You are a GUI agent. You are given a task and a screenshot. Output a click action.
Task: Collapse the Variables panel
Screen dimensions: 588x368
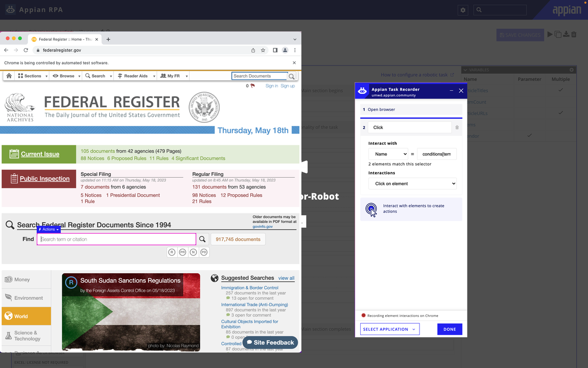point(465,70)
